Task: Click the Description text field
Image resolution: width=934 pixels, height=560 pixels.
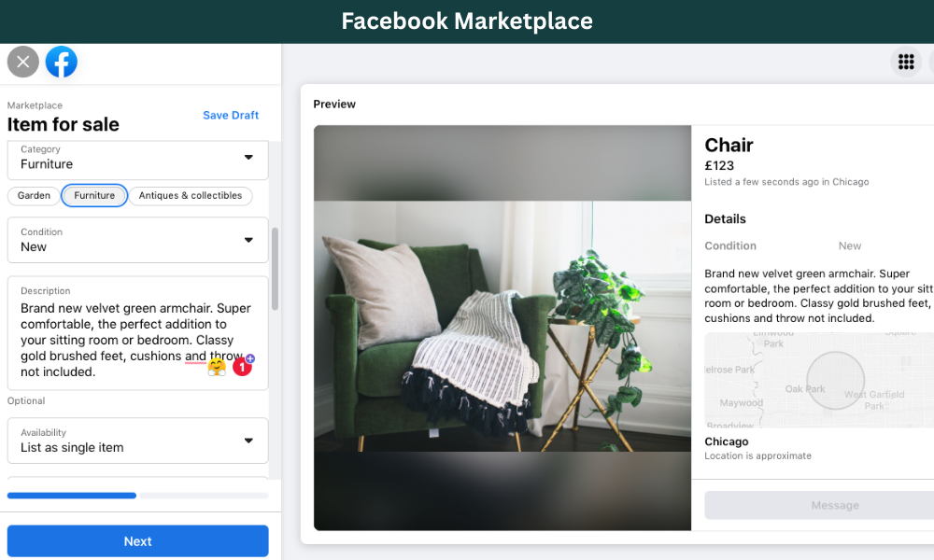Action: (137, 333)
